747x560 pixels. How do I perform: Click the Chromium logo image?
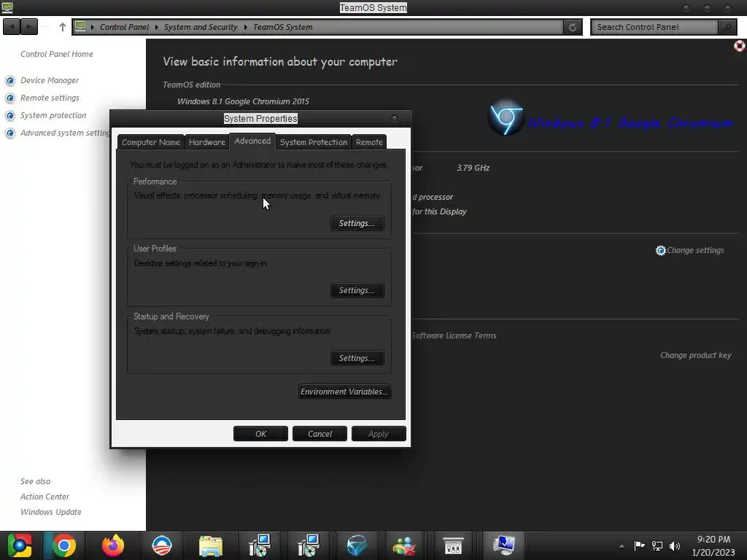point(506,117)
